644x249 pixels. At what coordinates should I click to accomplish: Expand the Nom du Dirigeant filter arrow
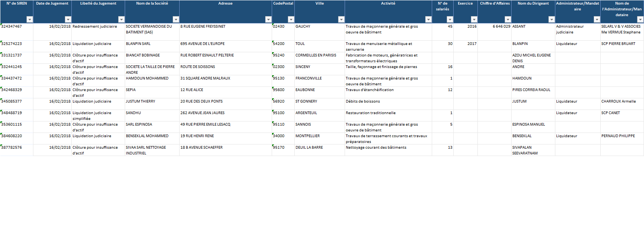(x=552, y=20)
